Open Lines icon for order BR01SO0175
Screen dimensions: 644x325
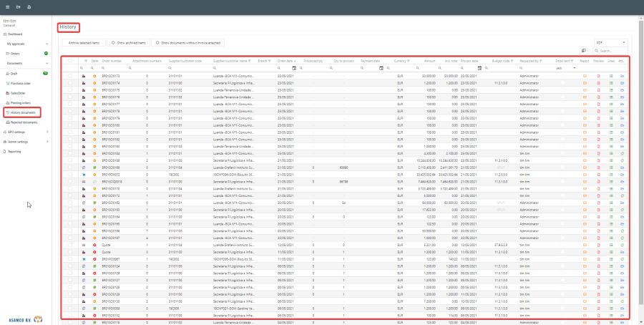pyautogui.click(x=611, y=89)
